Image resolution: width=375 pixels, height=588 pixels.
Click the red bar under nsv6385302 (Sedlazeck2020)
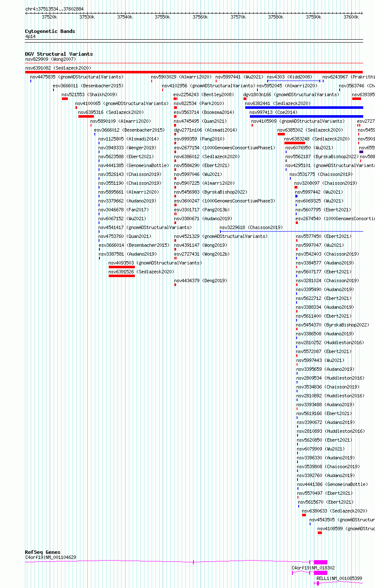coord(281,134)
